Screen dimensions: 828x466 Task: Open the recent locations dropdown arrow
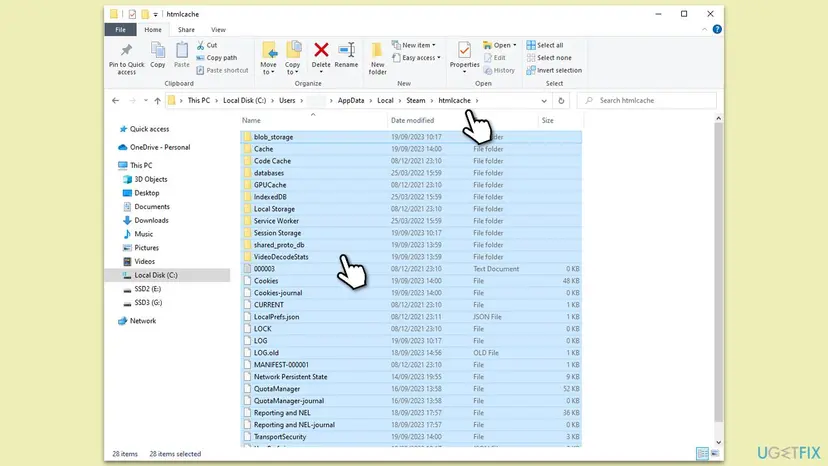point(146,100)
